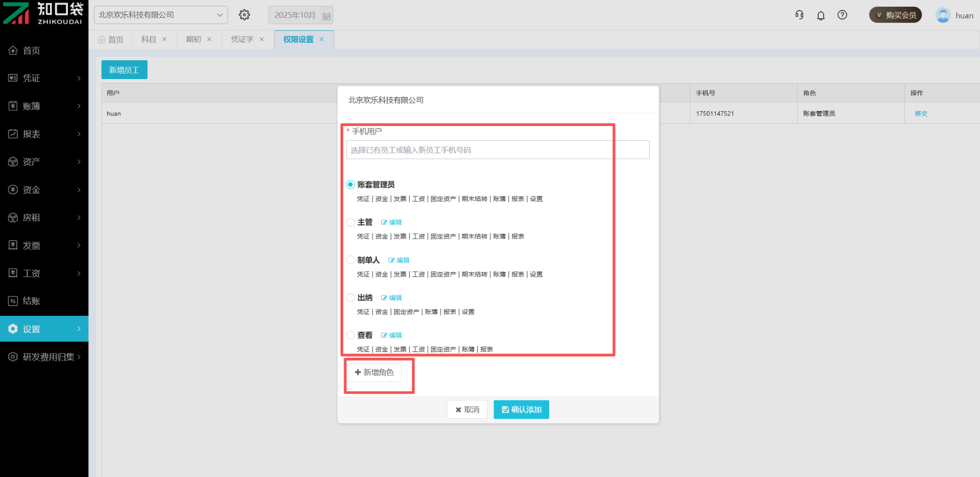
Task: Expand the 报表 sidebar menu
Action: 44,134
